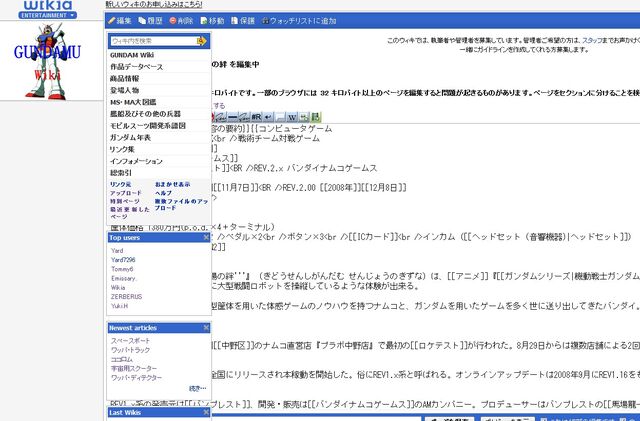Viewport: 640px width, 421px height.
Task: Click the wiki search input field
Action: click(x=153, y=41)
